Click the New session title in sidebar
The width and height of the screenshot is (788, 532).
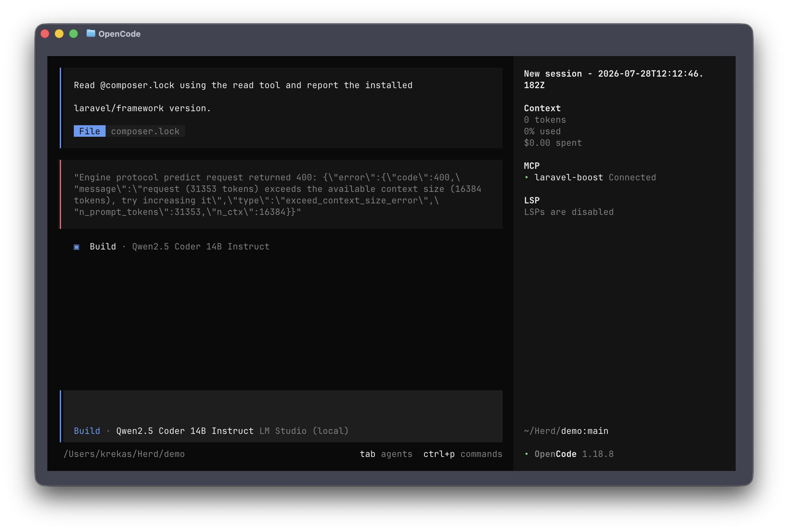(x=613, y=79)
